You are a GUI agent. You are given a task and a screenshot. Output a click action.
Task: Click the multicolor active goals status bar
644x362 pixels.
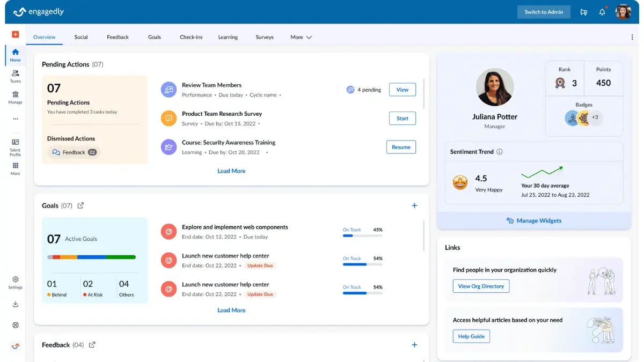[91, 257]
